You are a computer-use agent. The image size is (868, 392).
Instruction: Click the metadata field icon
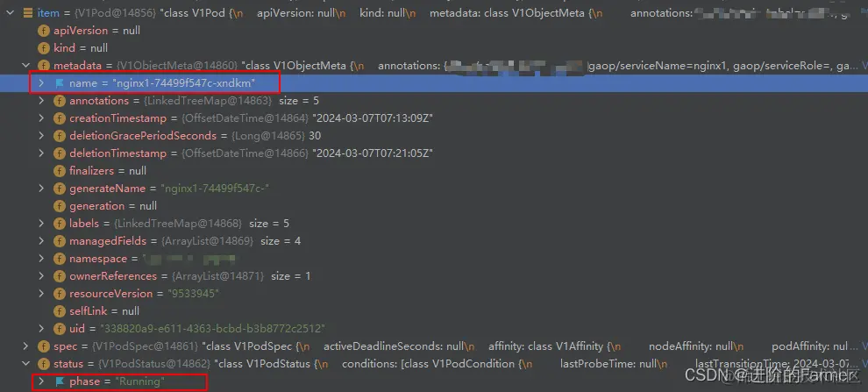click(43, 66)
